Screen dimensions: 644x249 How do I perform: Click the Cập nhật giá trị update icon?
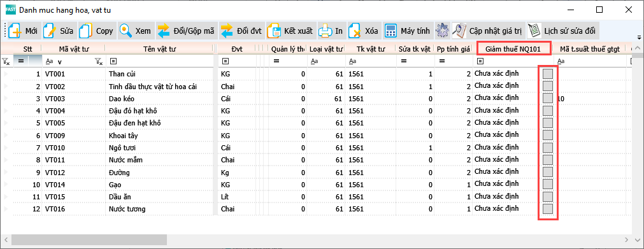(x=459, y=31)
